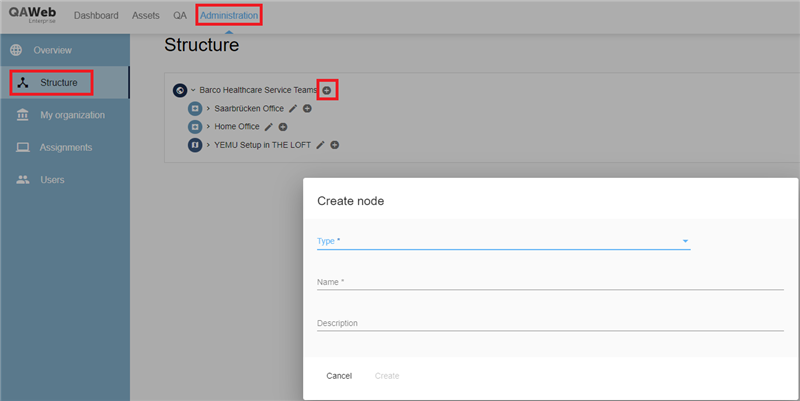Add a child node to Saarbrücken Office
The image size is (800, 401).
coord(307,108)
